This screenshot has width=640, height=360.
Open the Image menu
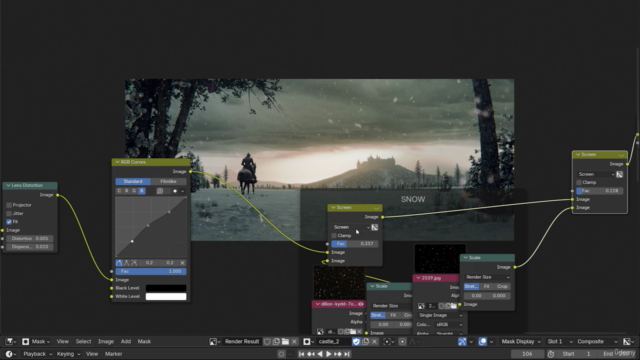pos(106,341)
